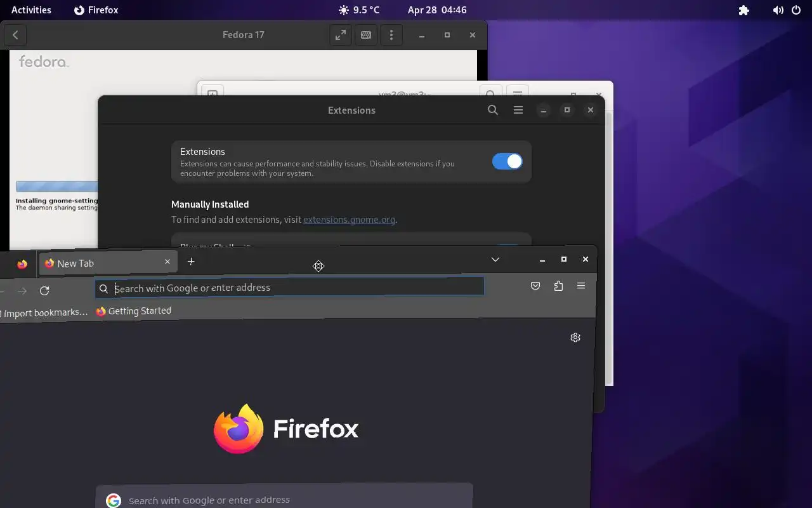The image size is (812, 508).
Task: Go back in the Fedora 17 Boxes window
Action: [x=15, y=35]
